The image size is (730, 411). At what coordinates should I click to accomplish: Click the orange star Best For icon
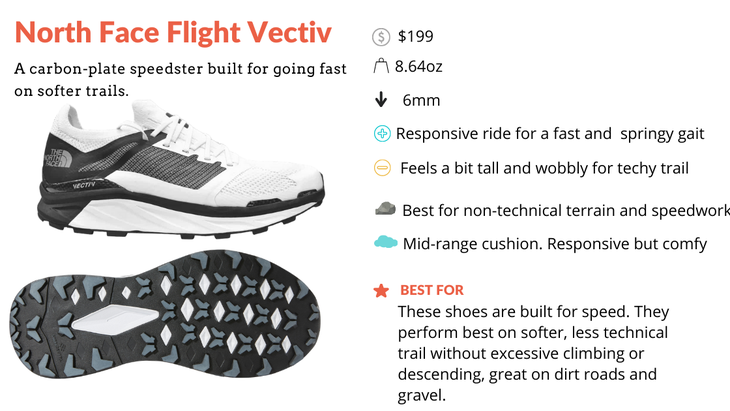(x=381, y=290)
